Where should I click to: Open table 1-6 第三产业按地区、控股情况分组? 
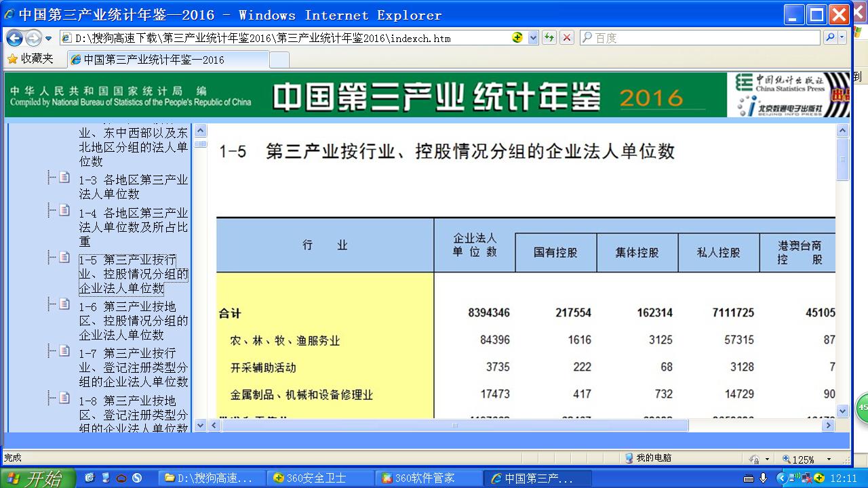coord(134,321)
